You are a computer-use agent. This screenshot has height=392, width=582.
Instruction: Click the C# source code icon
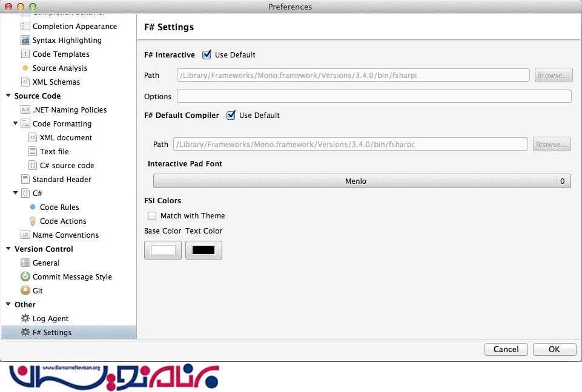click(x=33, y=165)
